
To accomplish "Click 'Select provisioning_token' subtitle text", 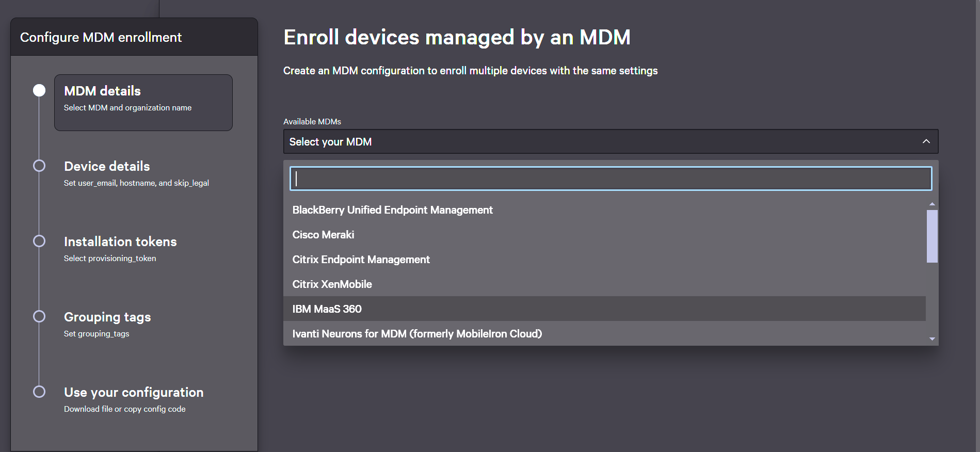I will pos(110,258).
